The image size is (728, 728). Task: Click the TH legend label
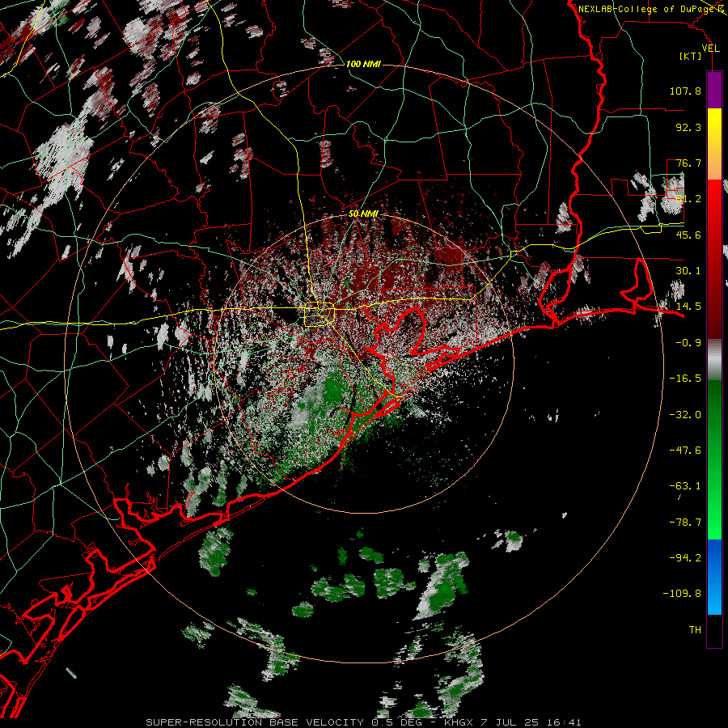tap(695, 629)
